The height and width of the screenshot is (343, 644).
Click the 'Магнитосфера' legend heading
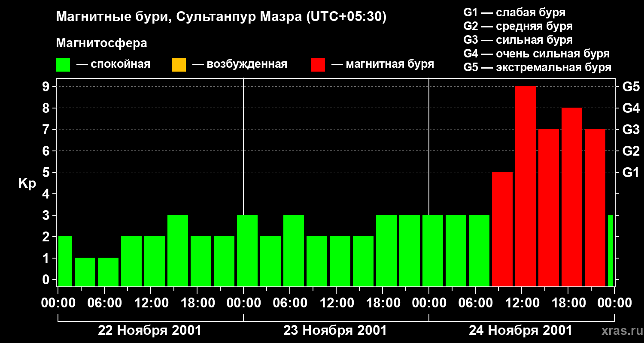[101, 43]
